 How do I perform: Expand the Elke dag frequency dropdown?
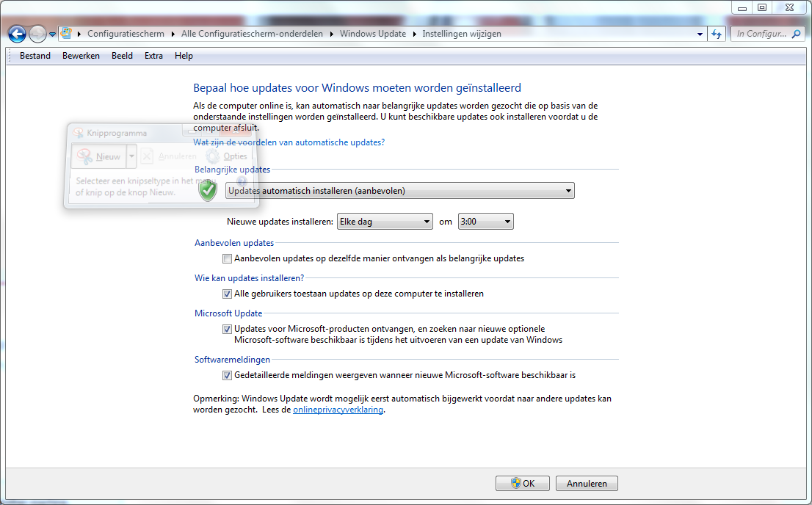385,222
